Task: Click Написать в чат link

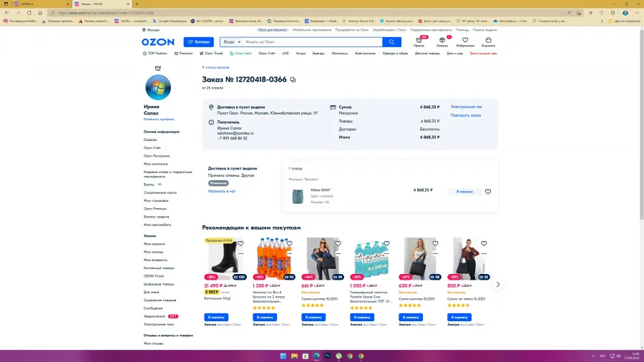Action: coord(222,191)
